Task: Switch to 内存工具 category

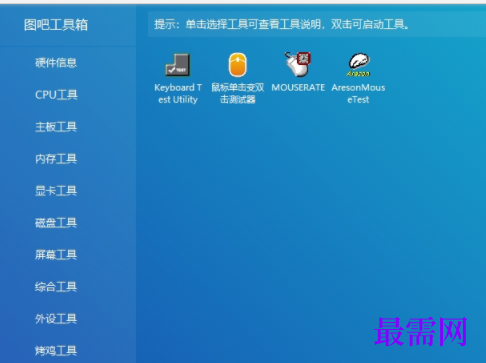Action: coord(56,159)
